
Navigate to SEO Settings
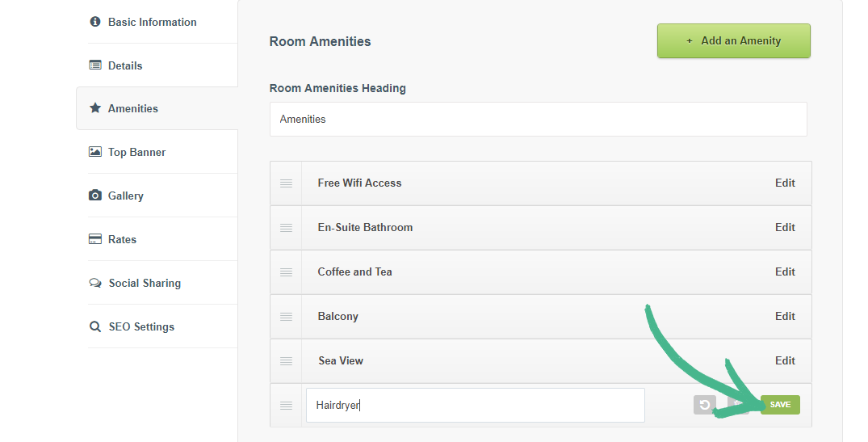(141, 326)
